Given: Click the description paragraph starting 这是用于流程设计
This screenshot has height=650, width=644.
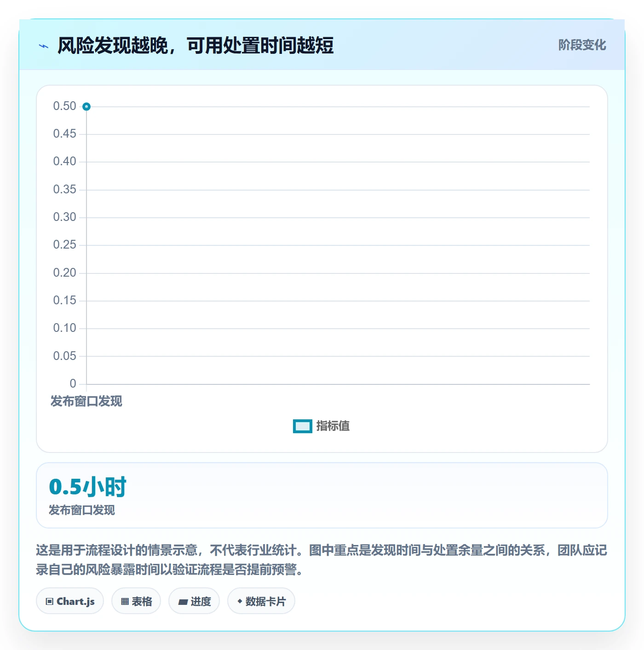Looking at the screenshot, I should 322,560.
